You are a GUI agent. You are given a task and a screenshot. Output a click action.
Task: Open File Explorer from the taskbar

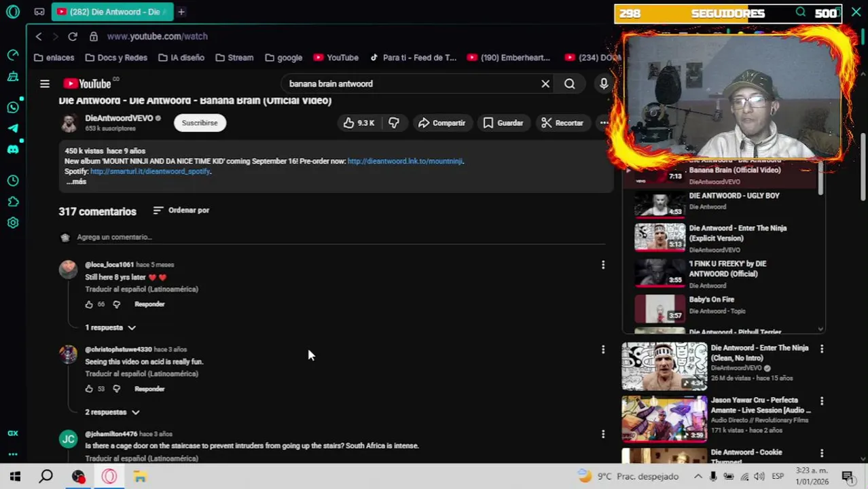140,476
